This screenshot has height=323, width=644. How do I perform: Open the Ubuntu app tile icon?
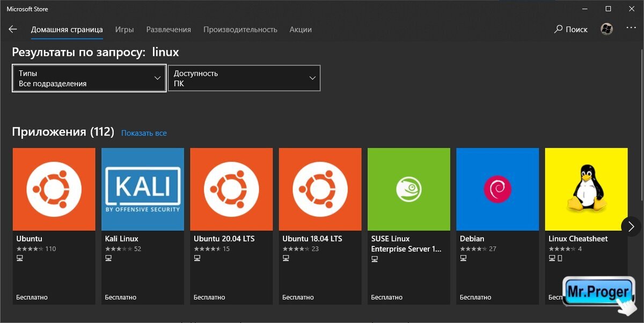tap(54, 189)
